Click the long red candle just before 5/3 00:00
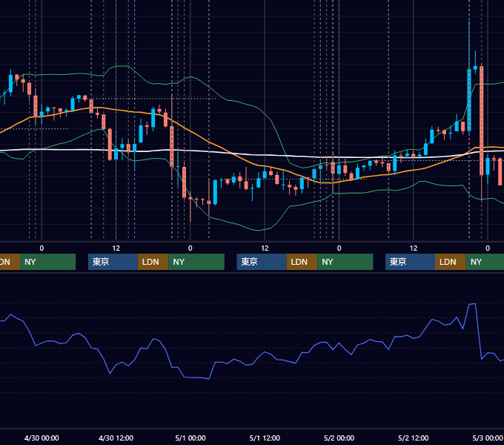This screenshot has height=445, width=504. tap(482, 121)
